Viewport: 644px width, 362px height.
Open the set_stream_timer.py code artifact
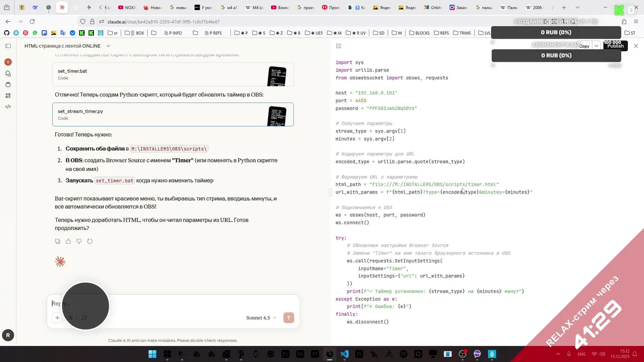point(173,115)
